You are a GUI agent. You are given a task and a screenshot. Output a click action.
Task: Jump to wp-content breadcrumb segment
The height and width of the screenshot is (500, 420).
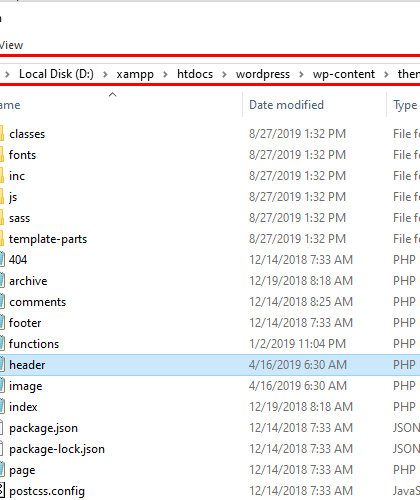[x=344, y=74]
